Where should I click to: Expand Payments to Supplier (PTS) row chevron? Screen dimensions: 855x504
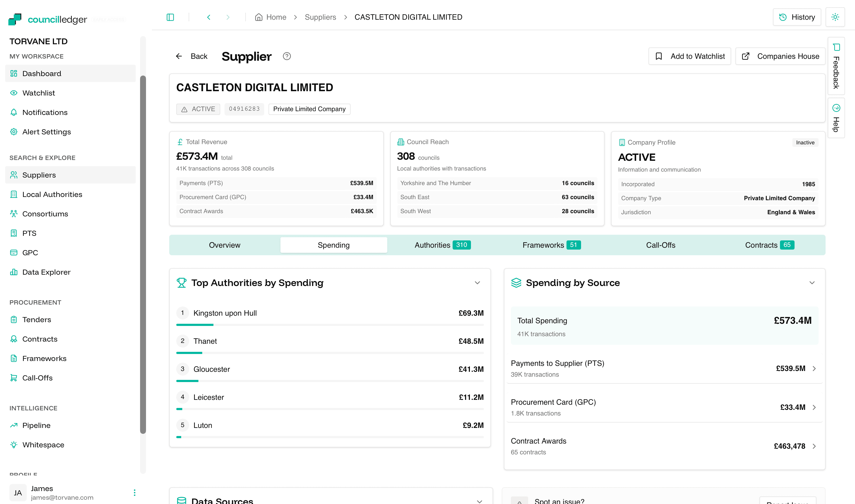pyautogui.click(x=814, y=369)
